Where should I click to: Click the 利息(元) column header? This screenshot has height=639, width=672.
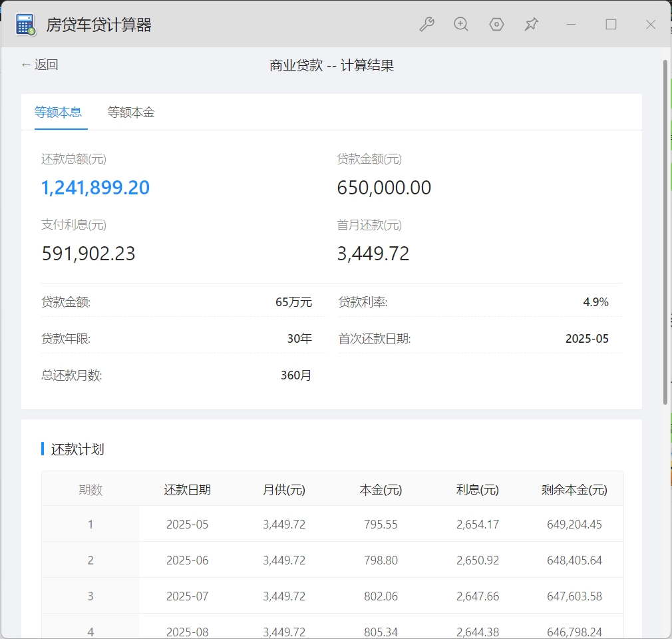(x=478, y=490)
